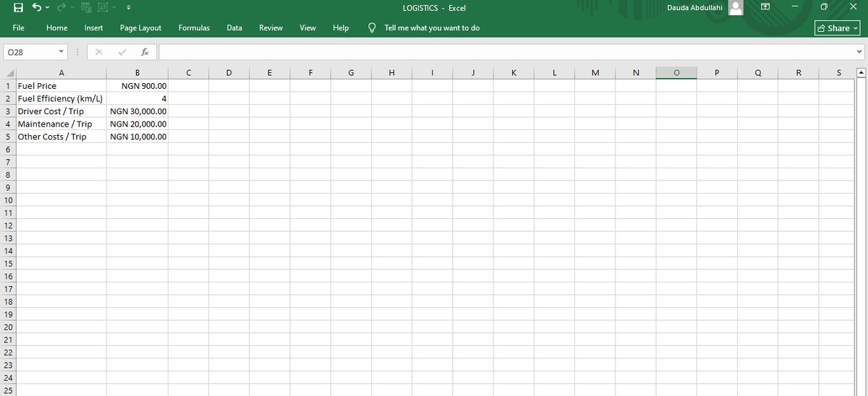Select column B header
Screen dimensions: 868x396
click(x=137, y=73)
